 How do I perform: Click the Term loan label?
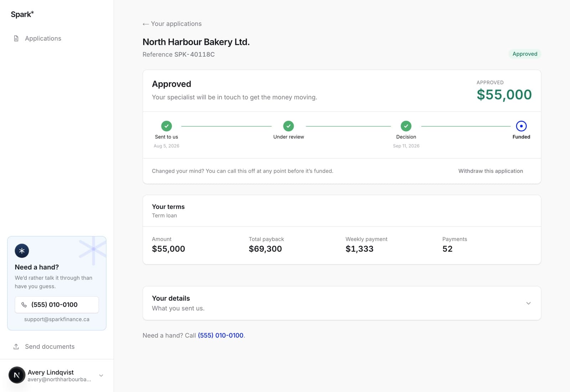[164, 216]
